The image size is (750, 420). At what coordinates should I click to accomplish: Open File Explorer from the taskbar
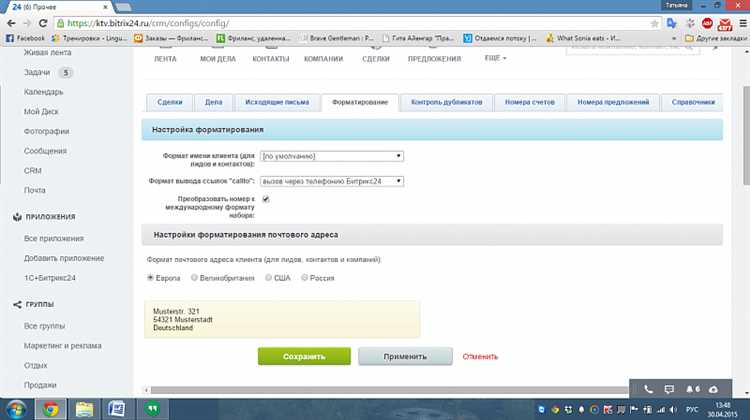pos(84,409)
